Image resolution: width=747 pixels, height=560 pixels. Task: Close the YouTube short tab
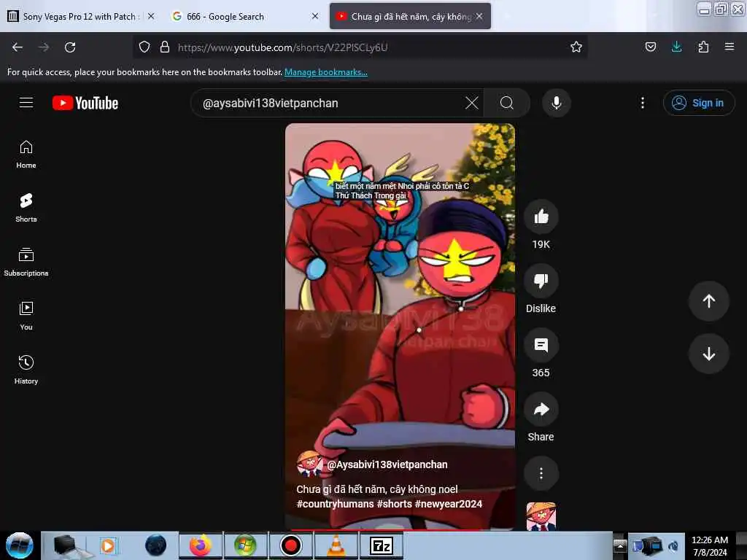pyautogui.click(x=479, y=16)
